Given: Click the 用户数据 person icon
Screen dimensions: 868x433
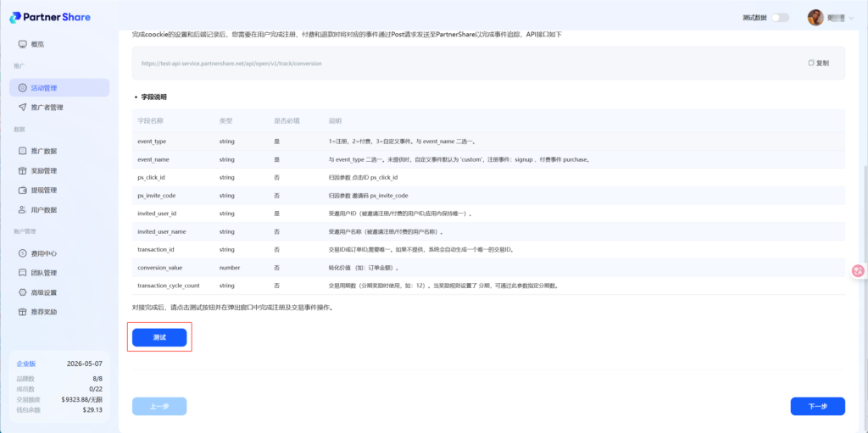Looking at the screenshot, I should point(22,209).
